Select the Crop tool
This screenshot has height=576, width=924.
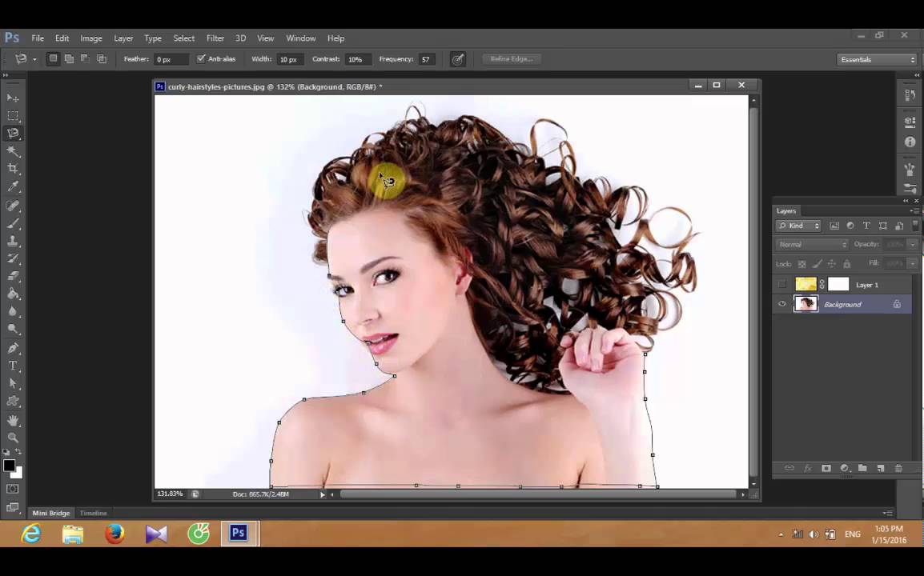pyautogui.click(x=13, y=169)
